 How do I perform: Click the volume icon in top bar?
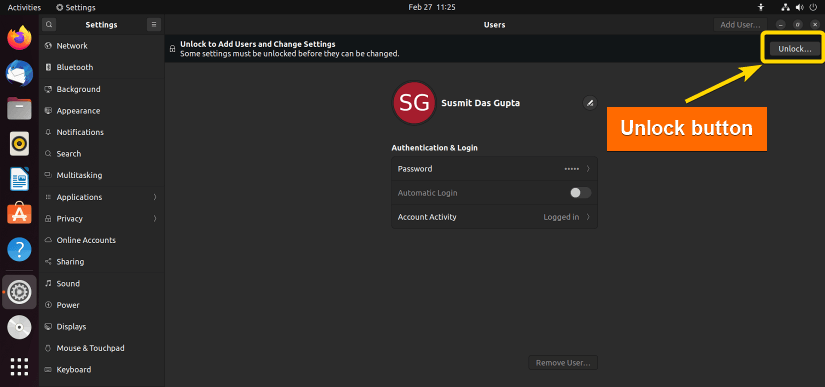799,7
